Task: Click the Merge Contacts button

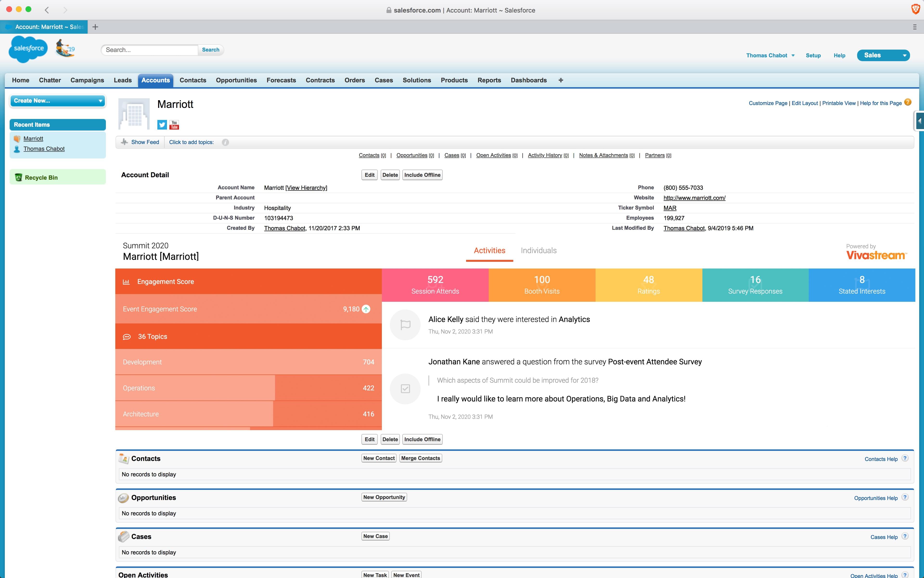Action: pos(420,458)
